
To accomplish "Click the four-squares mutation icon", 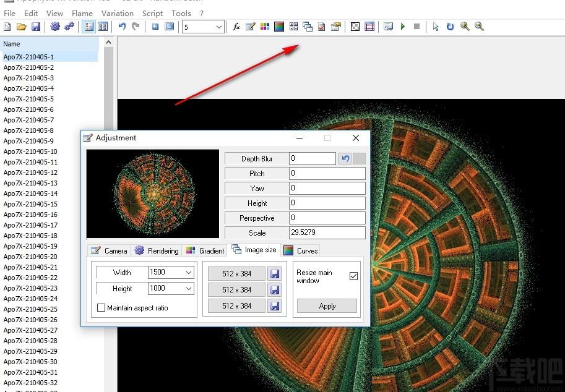I will point(294,27).
